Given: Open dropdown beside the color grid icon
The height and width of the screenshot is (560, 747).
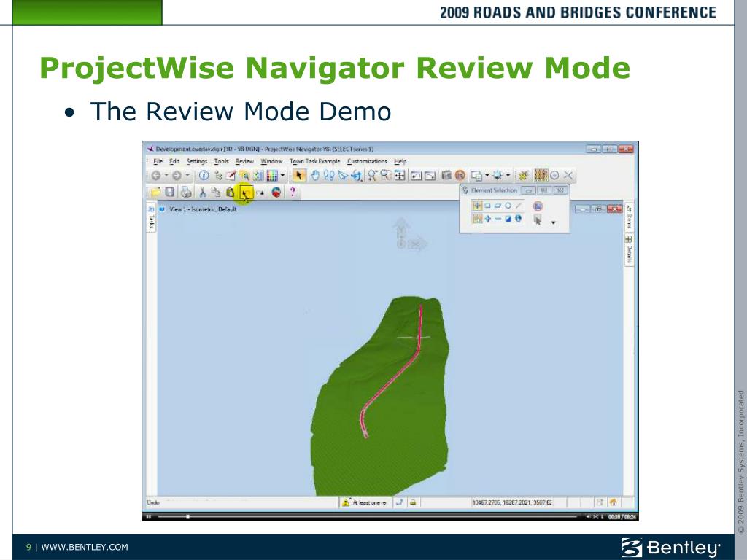Looking at the screenshot, I should click(x=282, y=176).
